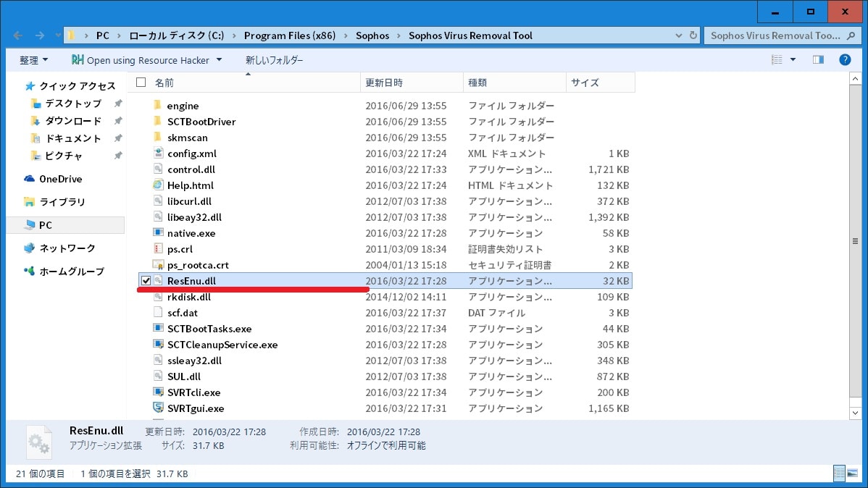Select デスクトップ in navigation pane
Viewport: 868px width, 488px height.
tap(67, 104)
